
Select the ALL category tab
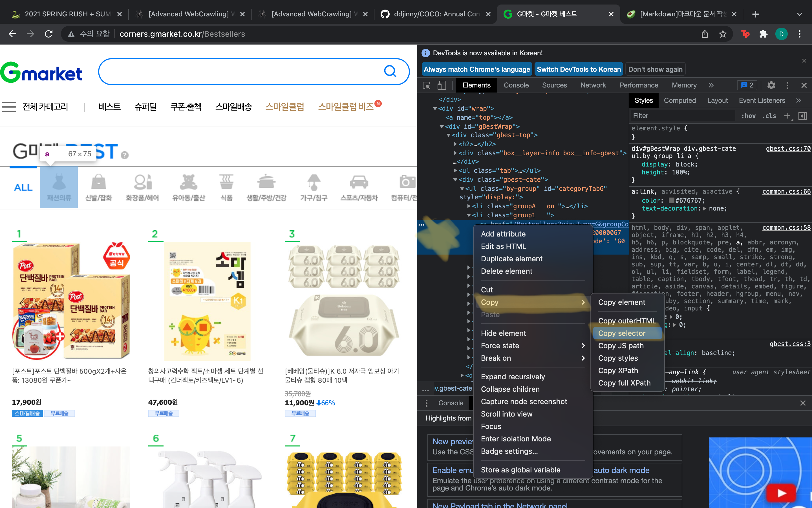point(23,187)
